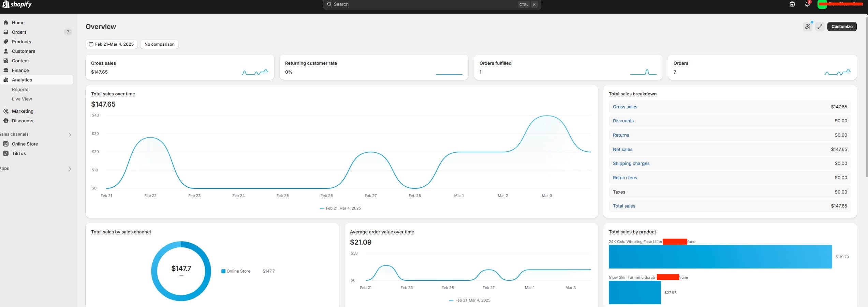This screenshot has width=868, height=307.
Task: Open the notifications bell icon
Action: [x=807, y=4]
